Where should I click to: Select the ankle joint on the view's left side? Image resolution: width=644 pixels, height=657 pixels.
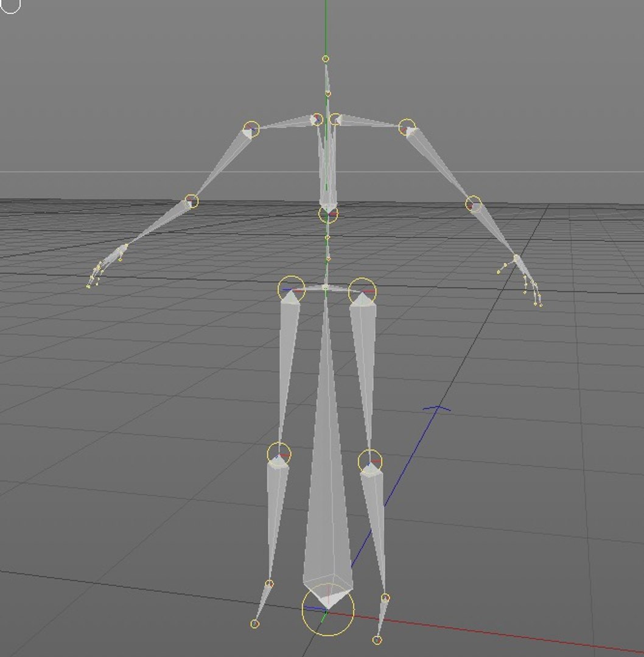click(x=269, y=583)
